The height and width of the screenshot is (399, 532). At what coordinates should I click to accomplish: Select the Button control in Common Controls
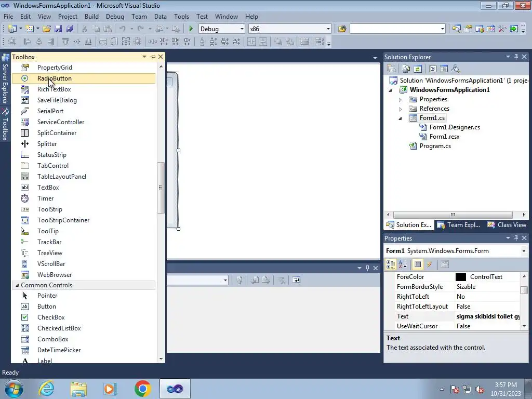point(84,307)
